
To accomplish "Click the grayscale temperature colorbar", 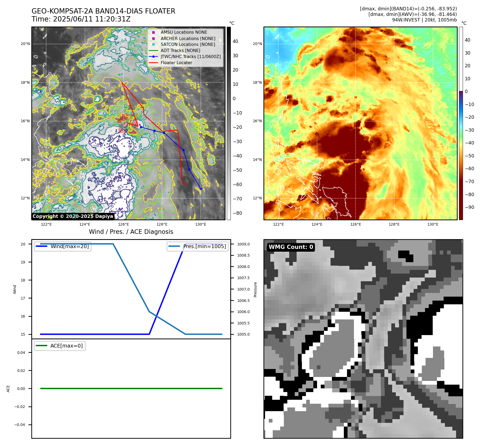I will (229, 123).
